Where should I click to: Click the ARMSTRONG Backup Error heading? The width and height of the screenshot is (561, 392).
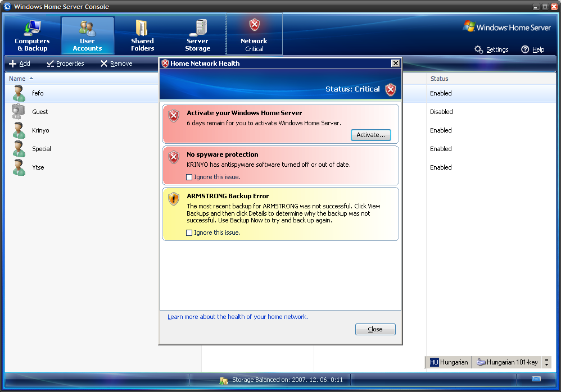click(228, 196)
